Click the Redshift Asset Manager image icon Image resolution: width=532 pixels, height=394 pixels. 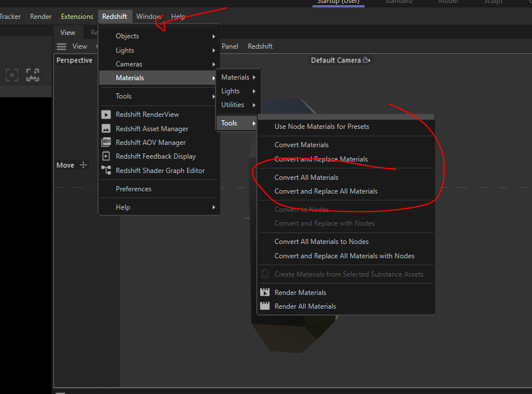pyautogui.click(x=106, y=128)
